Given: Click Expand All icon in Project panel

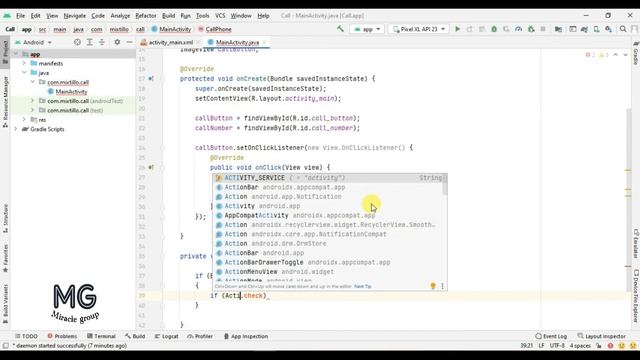Looking at the screenshot, I should point(89,42).
